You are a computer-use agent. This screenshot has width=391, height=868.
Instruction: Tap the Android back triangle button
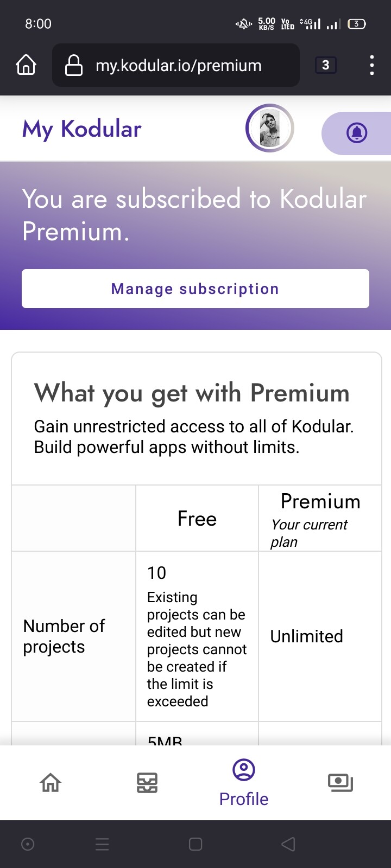pyautogui.click(x=288, y=844)
